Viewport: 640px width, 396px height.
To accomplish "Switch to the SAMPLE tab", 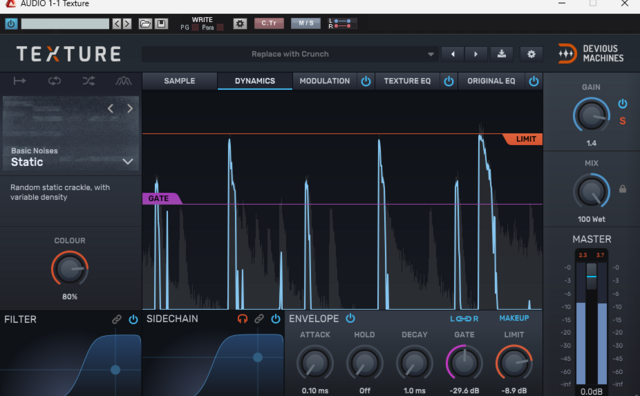I will pos(180,81).
